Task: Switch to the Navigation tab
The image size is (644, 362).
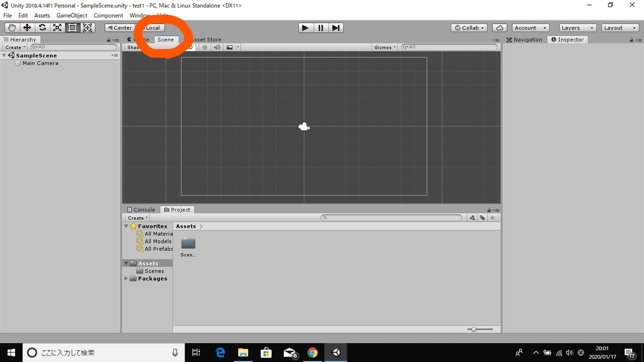Action: coord(524,40)
